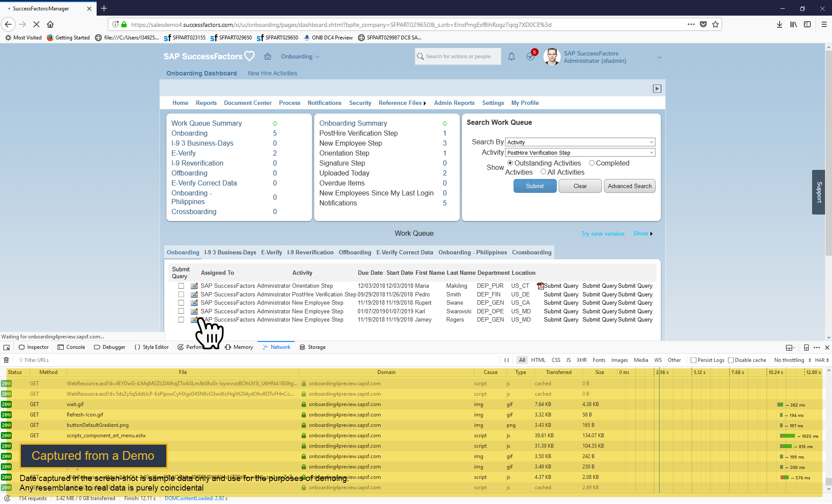
Task: Open the HAR options dropdown
Action: coord(822,360)
